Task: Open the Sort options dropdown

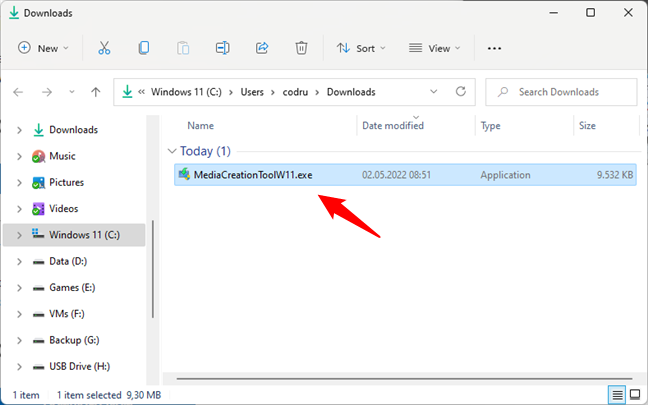Action: 361,48
